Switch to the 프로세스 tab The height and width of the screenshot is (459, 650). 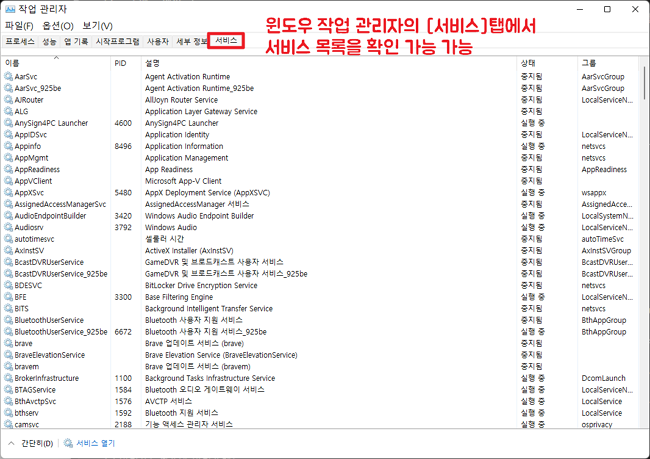pos(20,41)
